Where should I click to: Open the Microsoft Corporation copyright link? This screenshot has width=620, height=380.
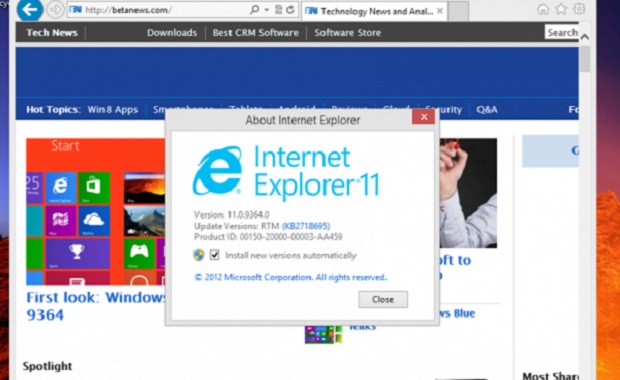[x=290, y=277]
